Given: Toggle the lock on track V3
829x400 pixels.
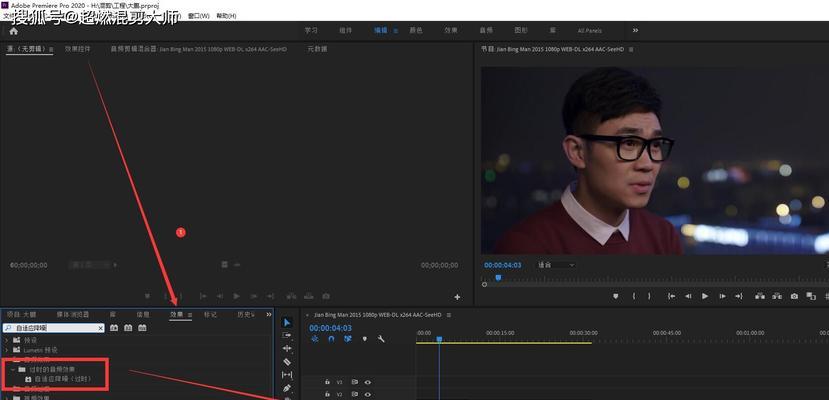Looking at the screenshot, I should tap(327, 382).
